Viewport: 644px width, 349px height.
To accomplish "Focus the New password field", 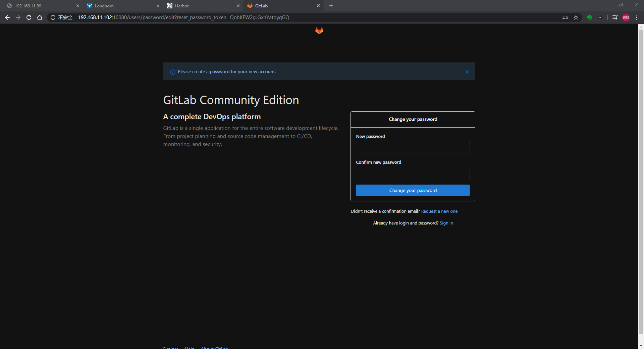I will pyautogui.click(x=413, y=148).
